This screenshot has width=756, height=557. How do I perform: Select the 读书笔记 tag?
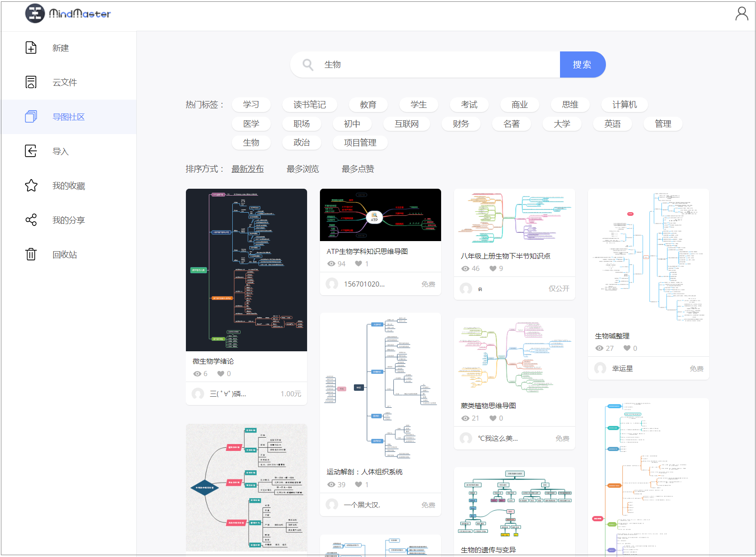[310, 105]
